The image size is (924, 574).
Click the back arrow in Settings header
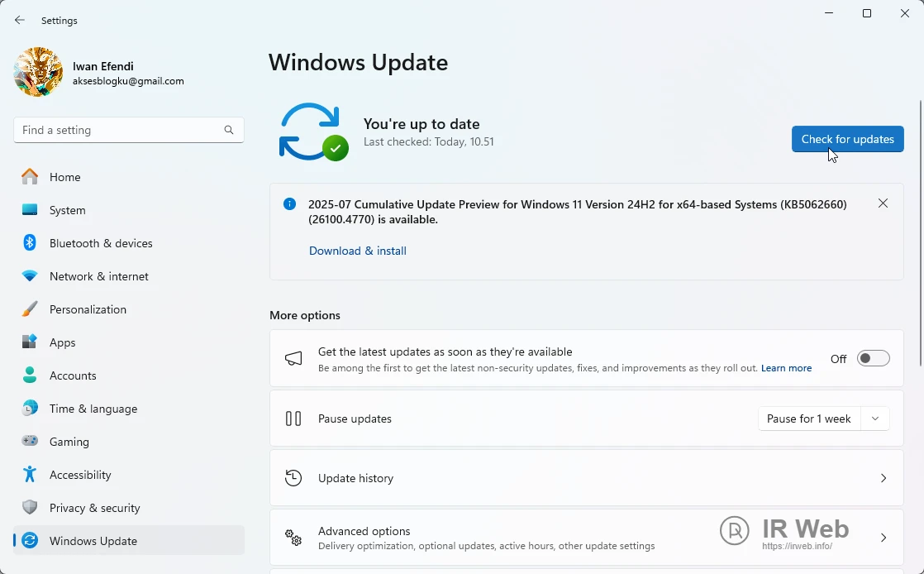coord(20,20)
